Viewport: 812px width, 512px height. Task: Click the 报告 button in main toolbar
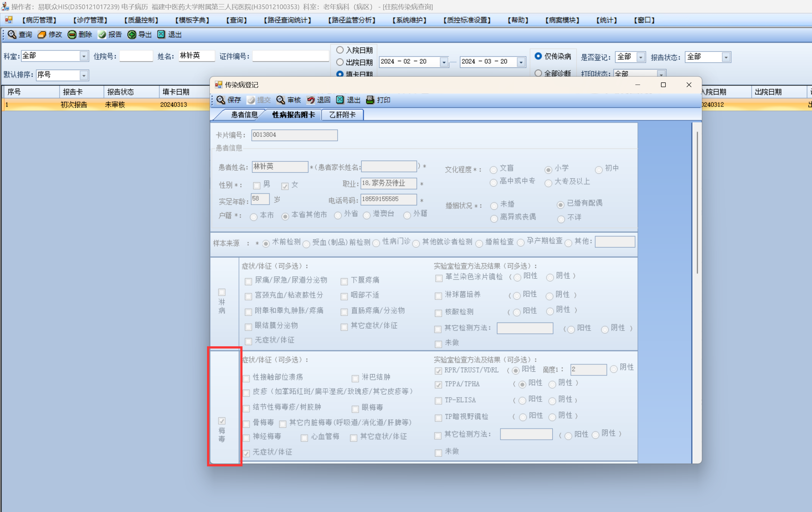coord(110,35)
